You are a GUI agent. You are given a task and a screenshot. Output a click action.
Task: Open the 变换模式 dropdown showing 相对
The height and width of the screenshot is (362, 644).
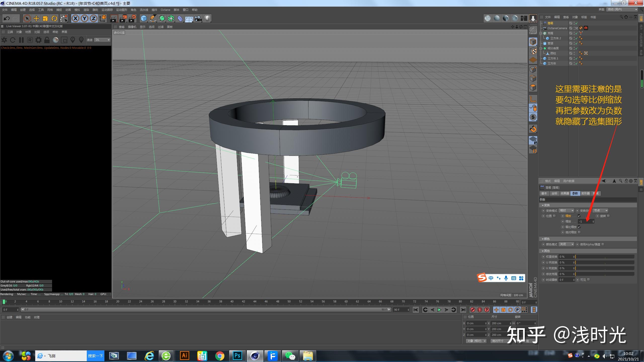click(x=566, y=211)
